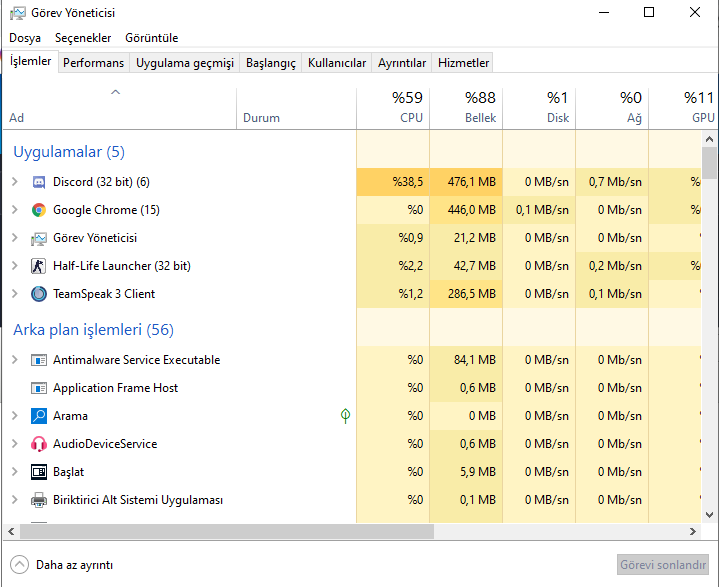This screenshot has width=719, height=587.
Task: Click the vertical scrollbar up arrow
Action: point(709,138)
